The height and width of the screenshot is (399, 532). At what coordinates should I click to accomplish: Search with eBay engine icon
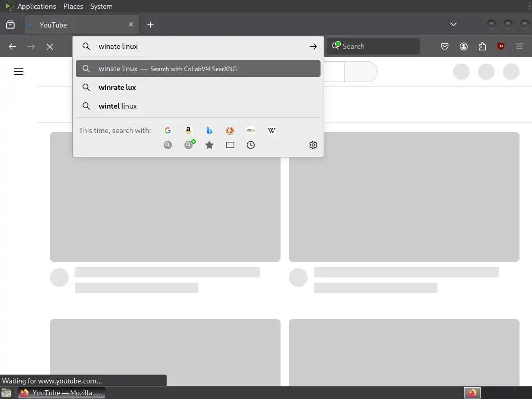pos(251,130)
